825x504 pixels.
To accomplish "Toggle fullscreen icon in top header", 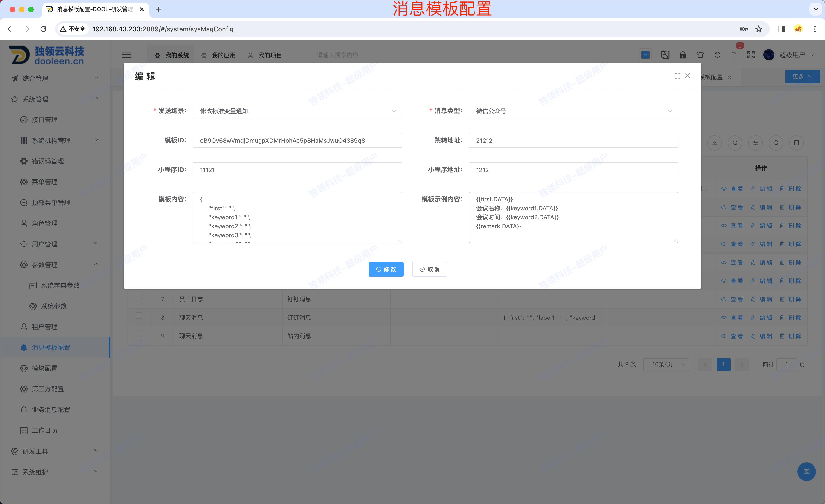I will [751, 55].
